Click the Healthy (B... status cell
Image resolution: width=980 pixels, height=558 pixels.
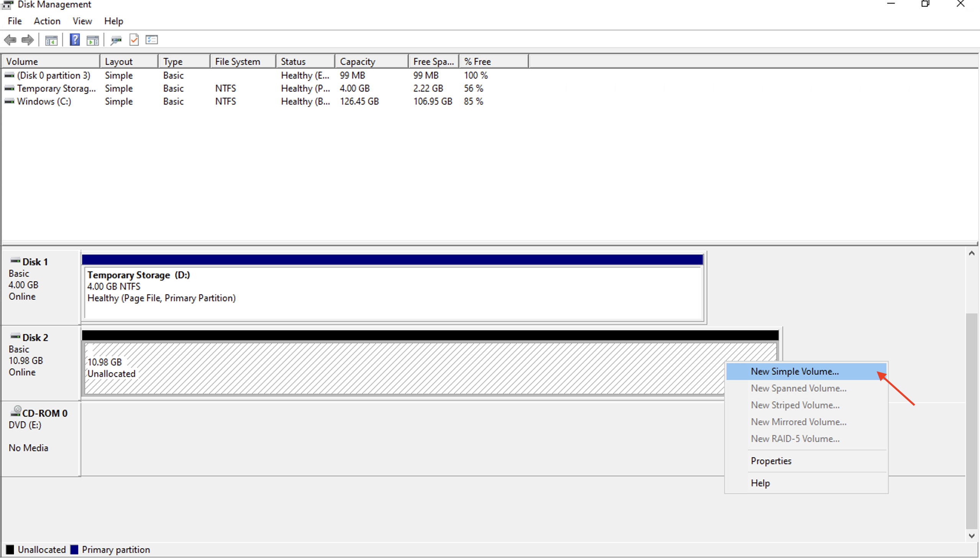(305, 101)
